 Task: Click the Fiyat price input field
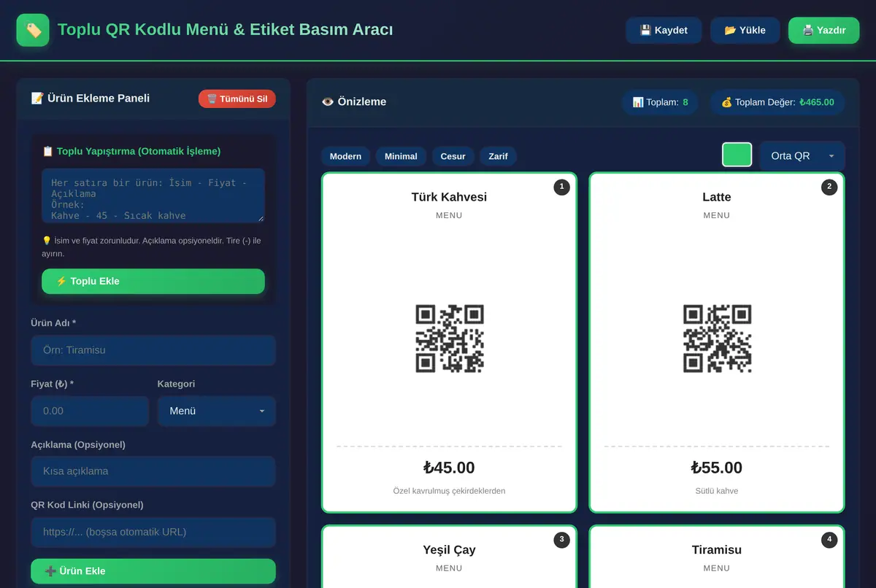pyautogui.click(x=90, y=411)
